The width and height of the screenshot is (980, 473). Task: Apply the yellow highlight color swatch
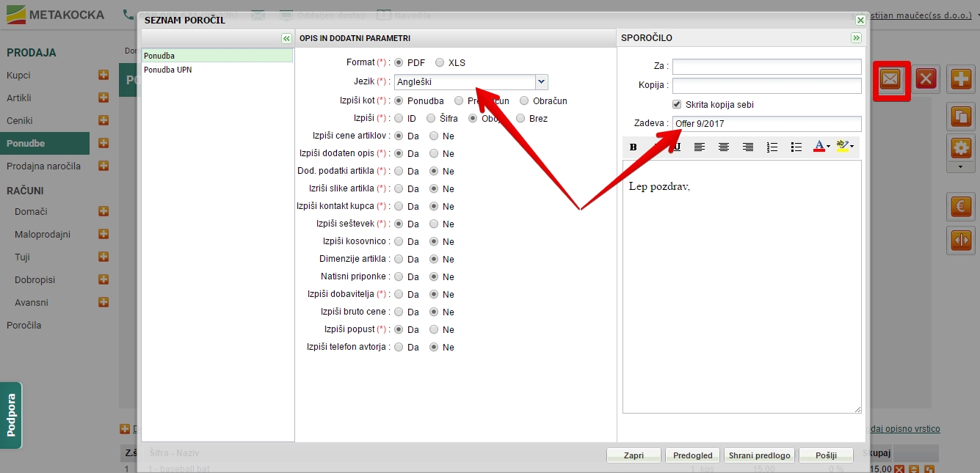842,147
